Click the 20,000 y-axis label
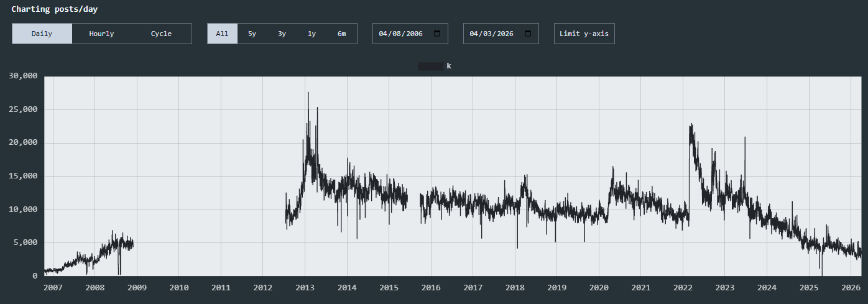 [24, 143]
